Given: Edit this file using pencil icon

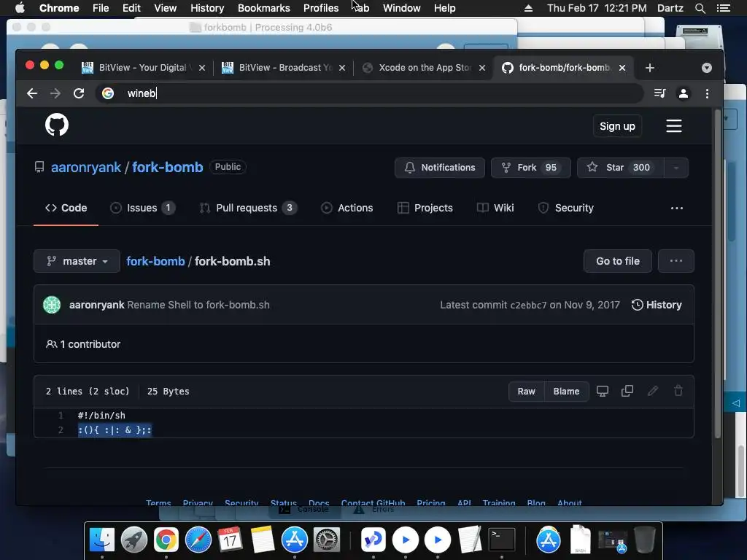Looking at the screenshot, I should 653,392.
